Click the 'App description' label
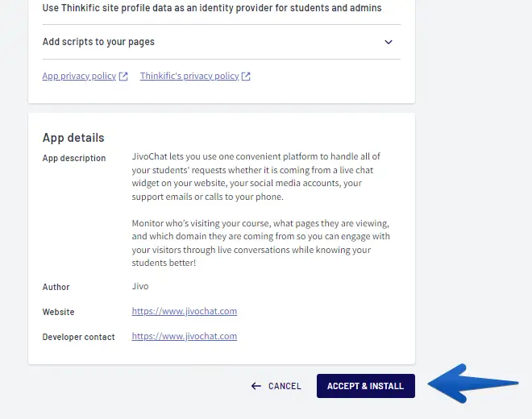The height and width of the screenshot is (419, 532). [x=74, y=158]
